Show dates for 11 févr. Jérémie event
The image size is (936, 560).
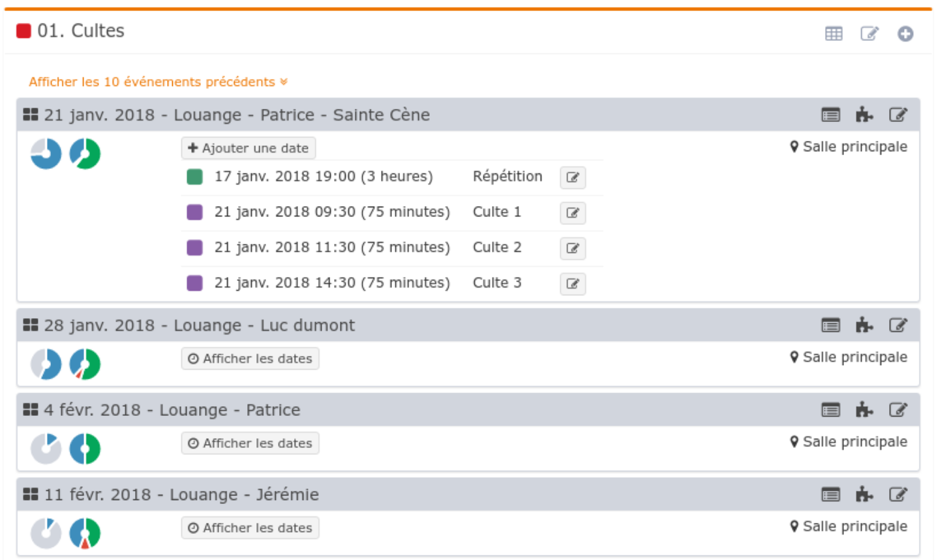click(250, 528)
